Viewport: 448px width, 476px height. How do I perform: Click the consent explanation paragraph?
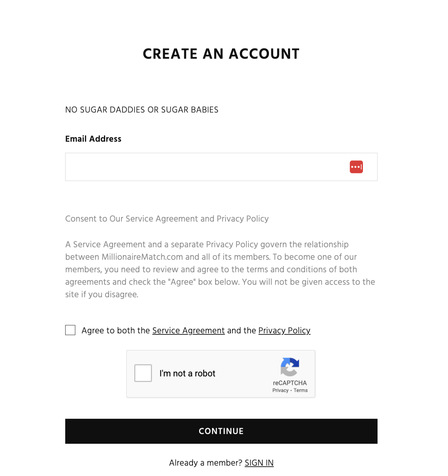220,269
